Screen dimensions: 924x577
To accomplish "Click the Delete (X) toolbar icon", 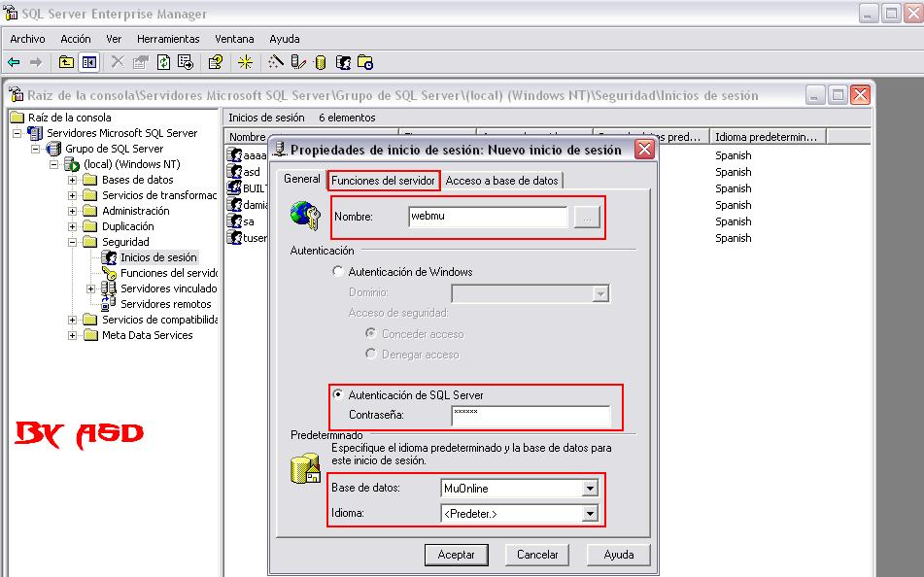I will [x=118, y=62].
